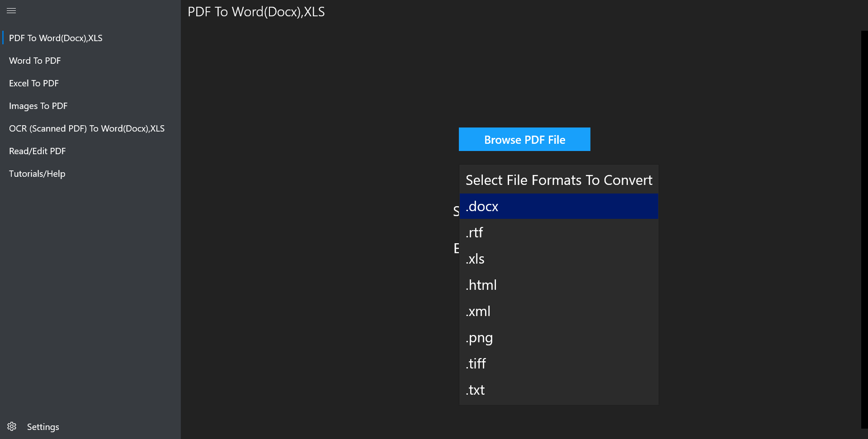Open the hamburger navigation menu
The height and width of the screenshot is (439, 868).
point(11,11)
